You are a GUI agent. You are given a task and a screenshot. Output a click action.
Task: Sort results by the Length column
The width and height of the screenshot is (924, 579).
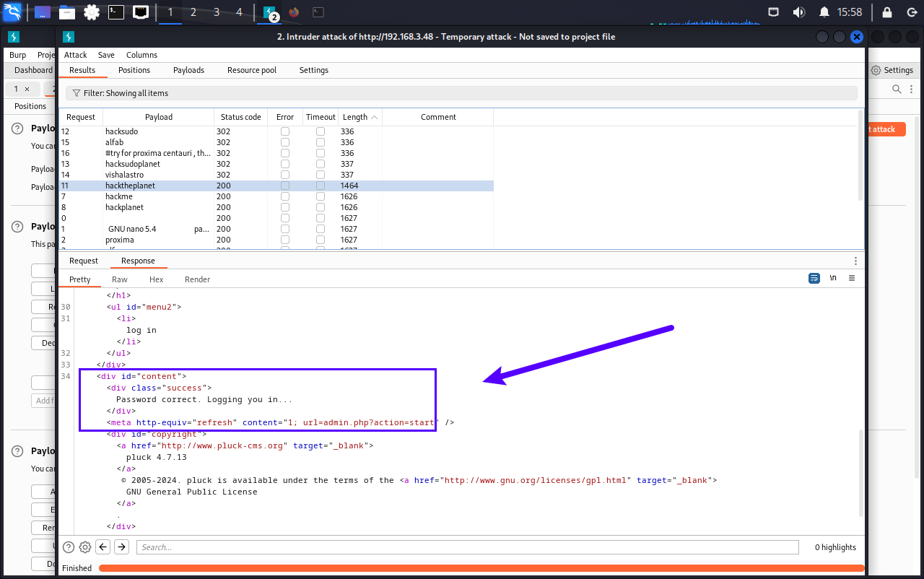point(359,117)
